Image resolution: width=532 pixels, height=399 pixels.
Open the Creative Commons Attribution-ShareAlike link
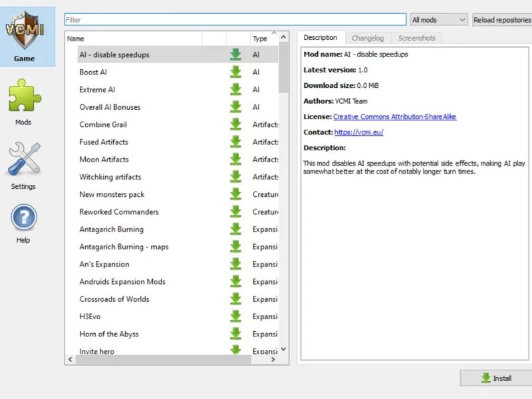(x=394, y=117)
